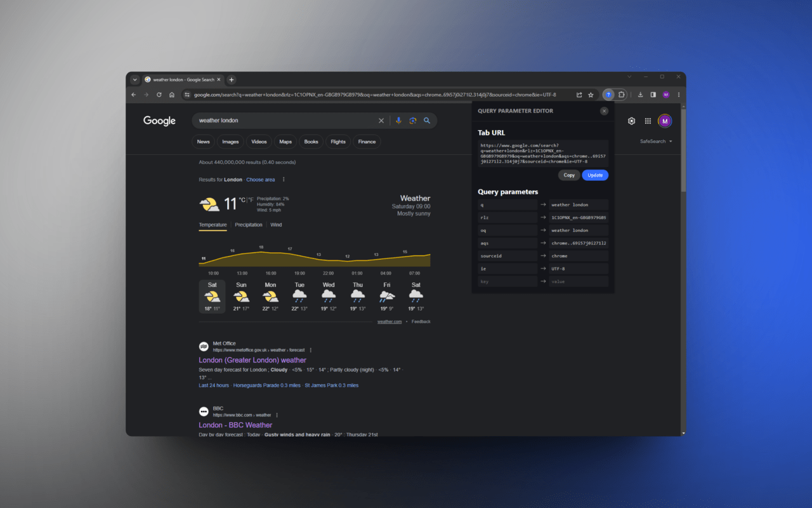
Task: Click the Feedback link under the forecast
Action: [421, 322]
